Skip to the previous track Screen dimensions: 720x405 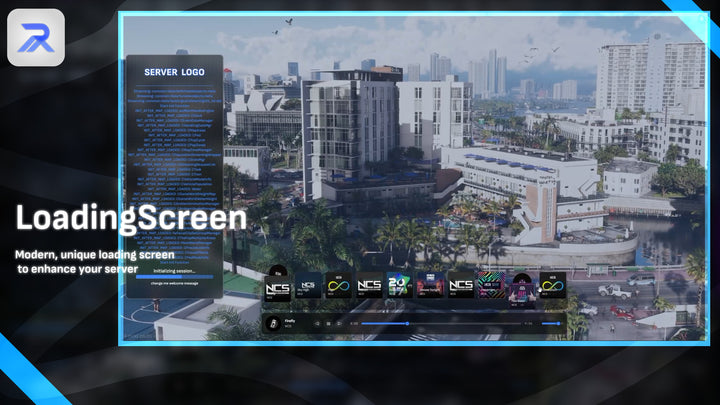[x=317, y=324]
